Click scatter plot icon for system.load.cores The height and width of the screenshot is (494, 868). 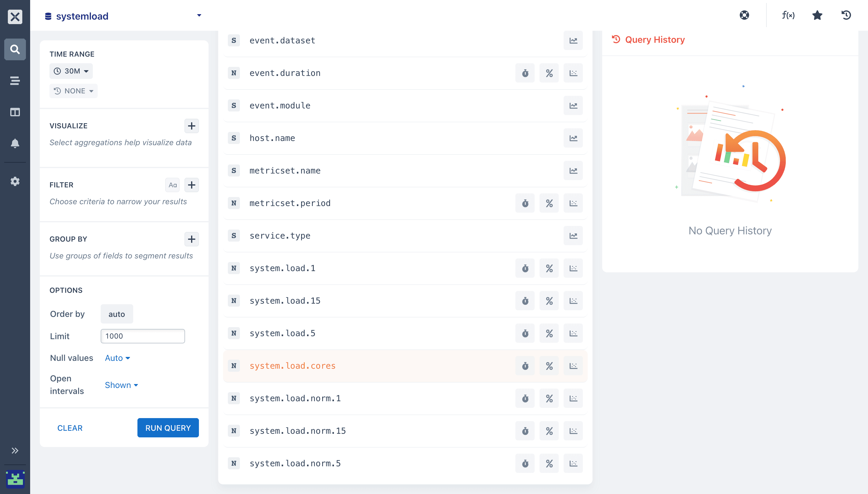pos(573,366)
